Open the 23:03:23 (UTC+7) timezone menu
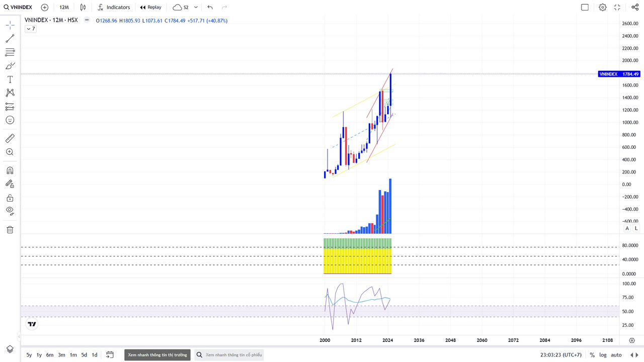 pos(561,355)
